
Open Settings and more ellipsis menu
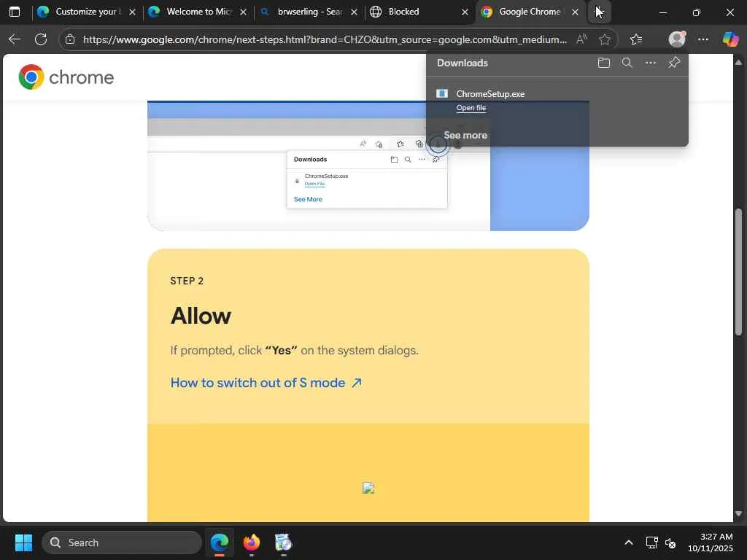pyautogui.click(x=703, y=39)
